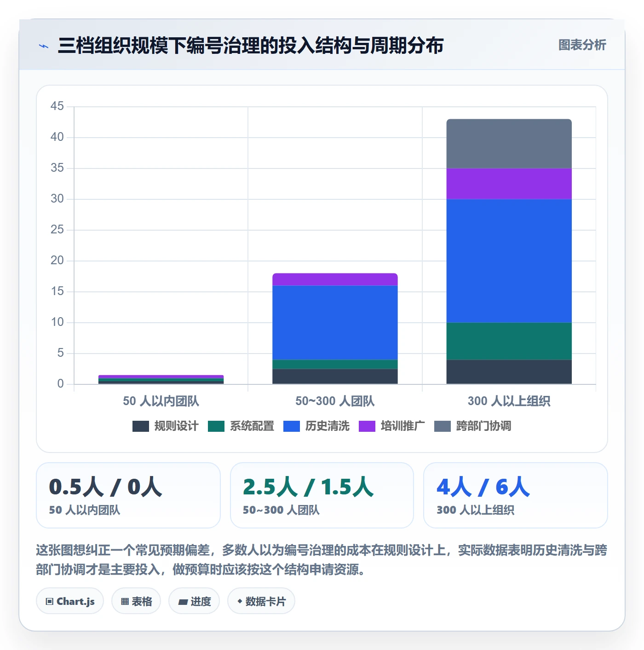644x650 pixels.
Task: Click the dark 规则设计 segment of 300 人以上组织 bar
Action: [509, 372]
